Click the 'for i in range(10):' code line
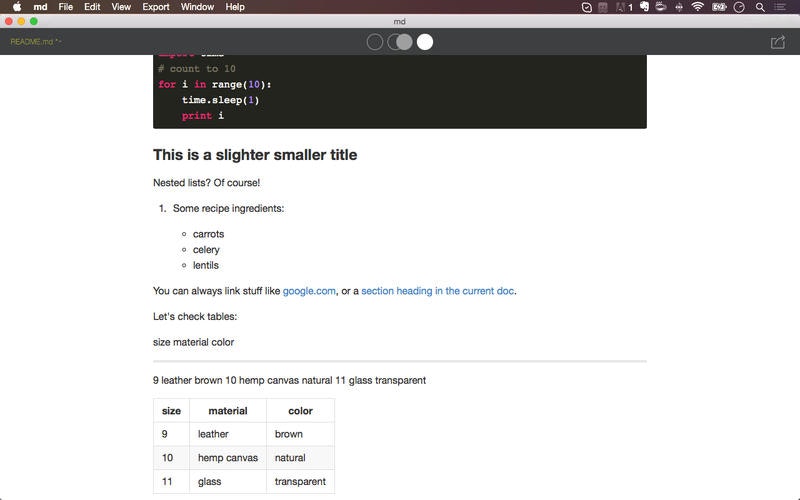Viewport: 800px width, 500px height. coord(215,84)
